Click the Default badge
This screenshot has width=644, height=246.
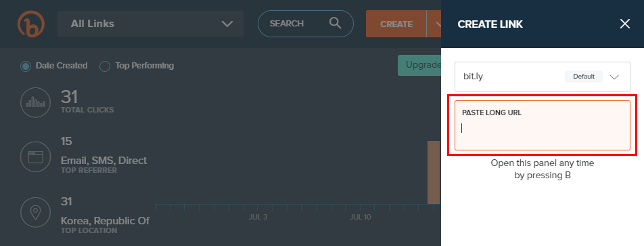pos(584,77)
